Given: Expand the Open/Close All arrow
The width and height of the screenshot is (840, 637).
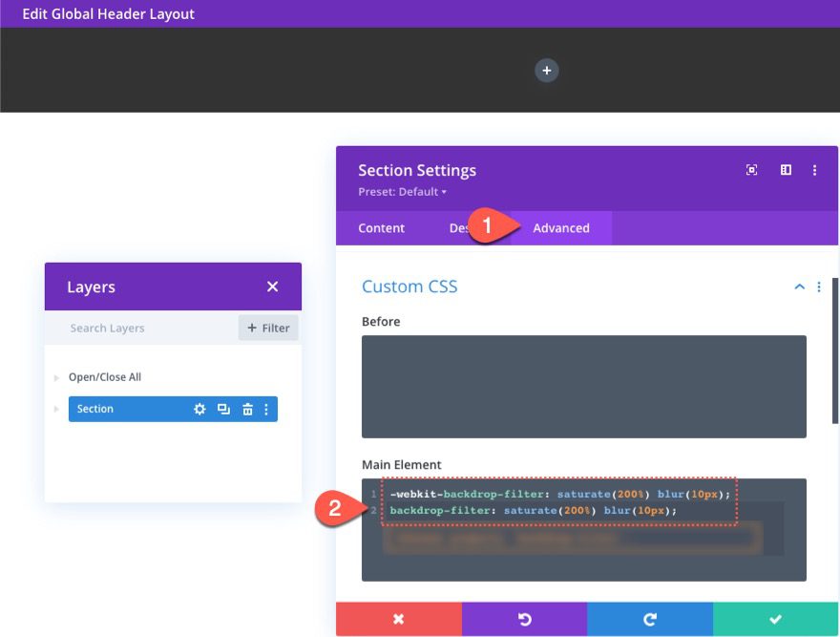Looking at the screenshot, I should tap(57, 378).
